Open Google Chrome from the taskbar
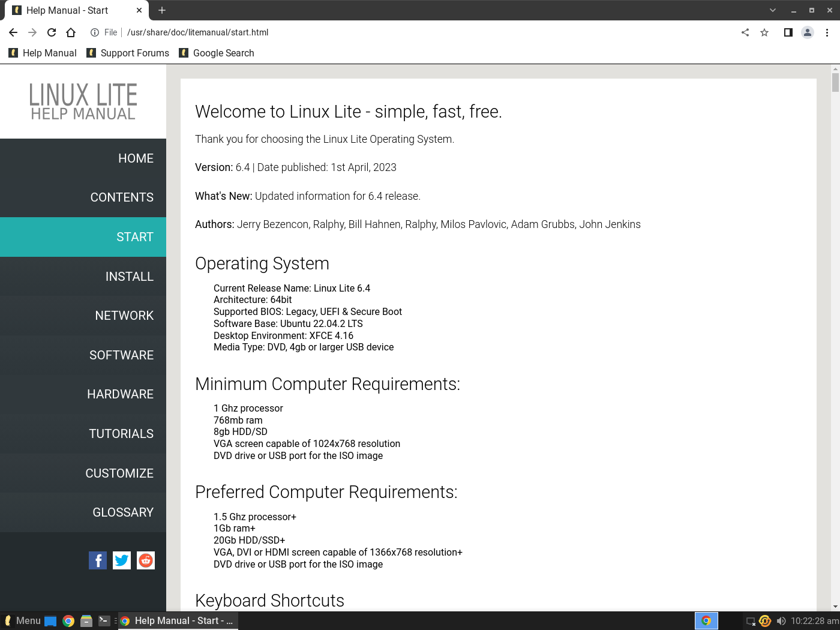Image resolution: width=840 pixels, height=630 pixels. (68, 620)
